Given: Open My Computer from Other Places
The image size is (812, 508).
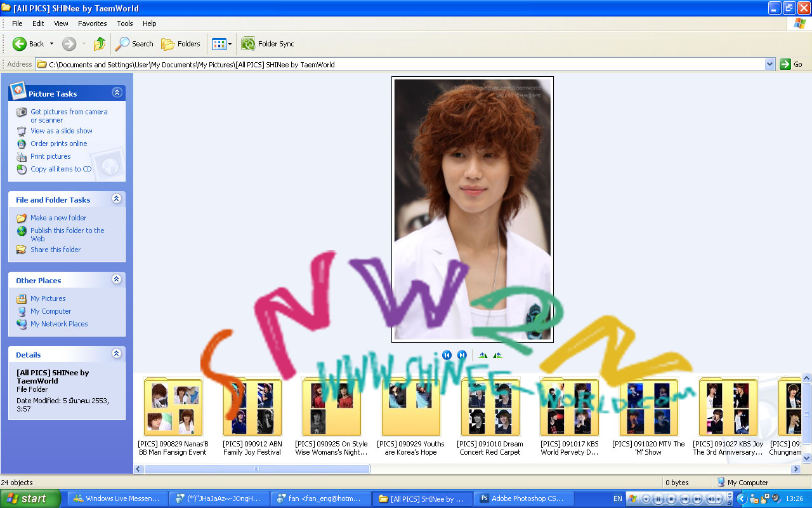Looking at the screenshot, I should (51, 311).
